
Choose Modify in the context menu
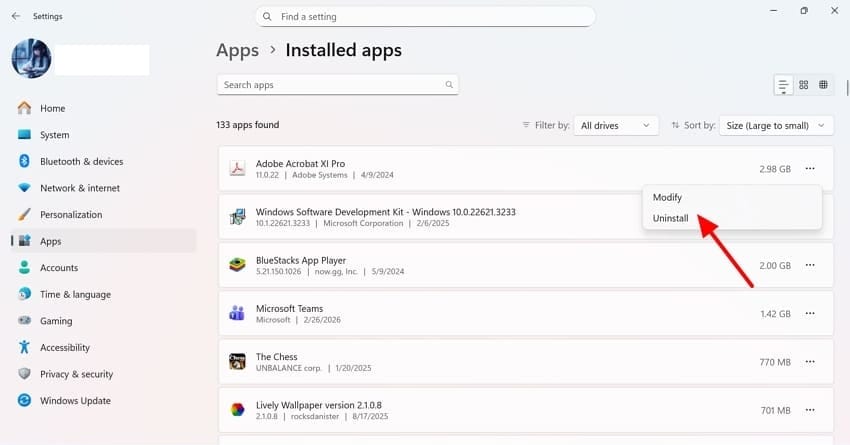tap(732, 197)
